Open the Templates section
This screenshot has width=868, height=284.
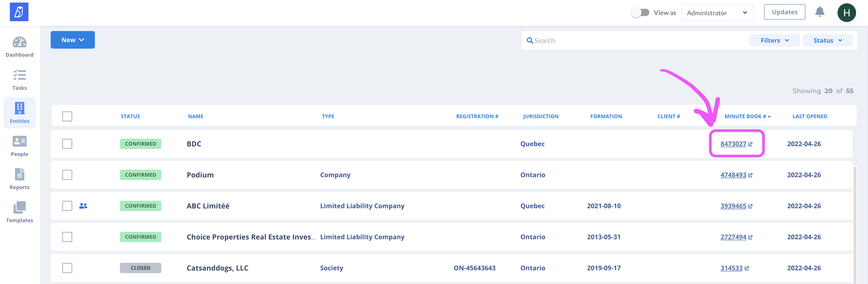20,212
